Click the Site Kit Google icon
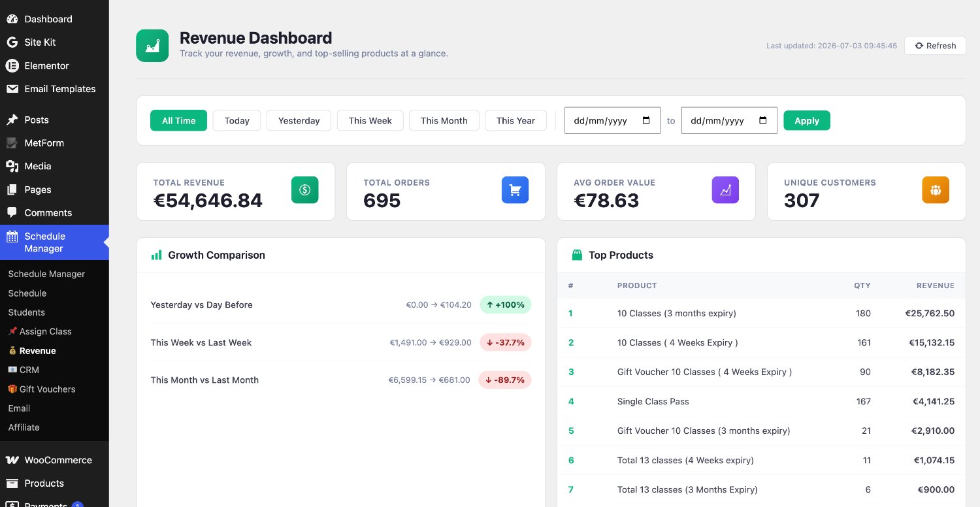980x507 pixels. 12,42
